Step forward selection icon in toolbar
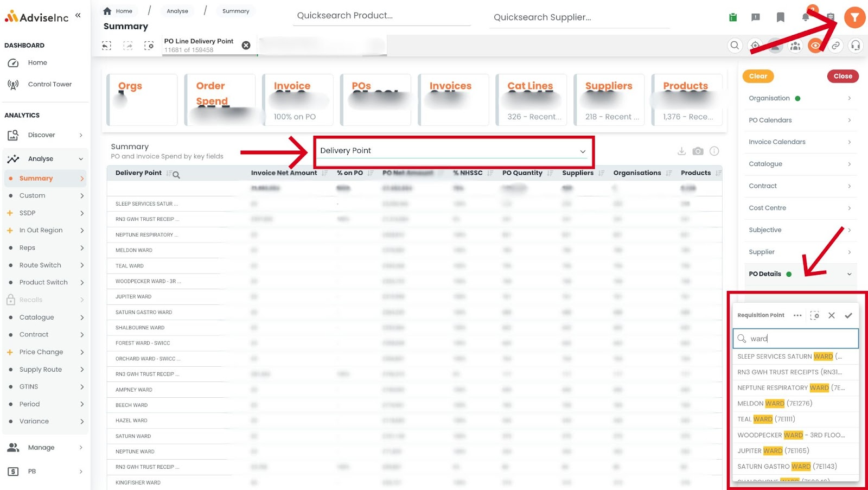This screenshot has width=868, height=490. click(x=128, y=46)
